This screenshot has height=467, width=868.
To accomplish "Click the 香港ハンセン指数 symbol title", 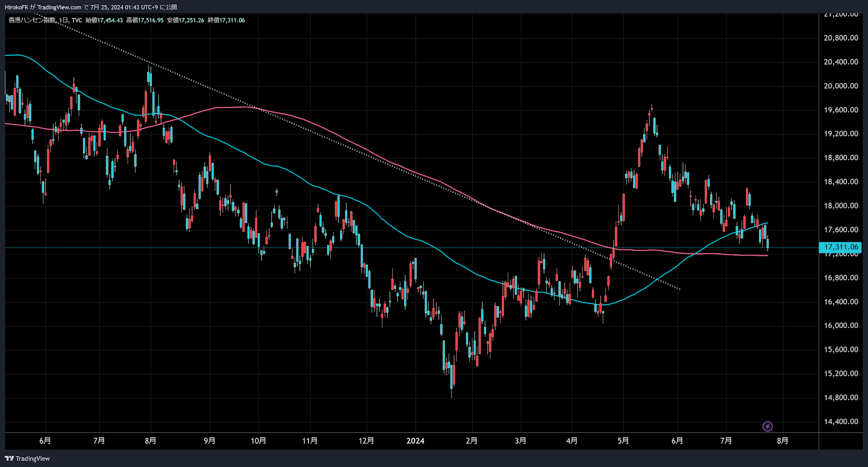I will (x=32, y=20).
